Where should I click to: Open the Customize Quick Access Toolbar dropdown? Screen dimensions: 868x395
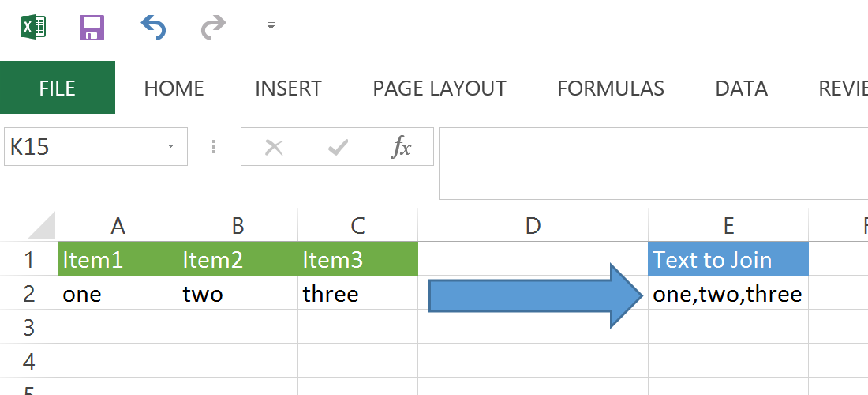click(271, 25)
